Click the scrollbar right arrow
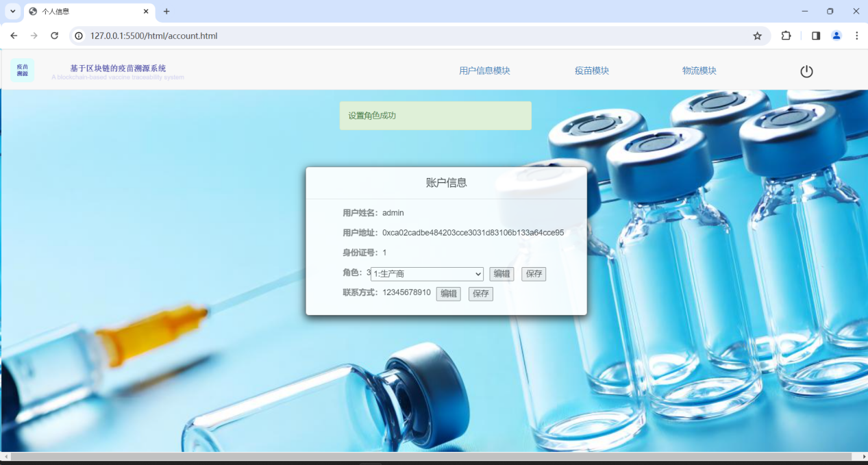 (863, 456)
